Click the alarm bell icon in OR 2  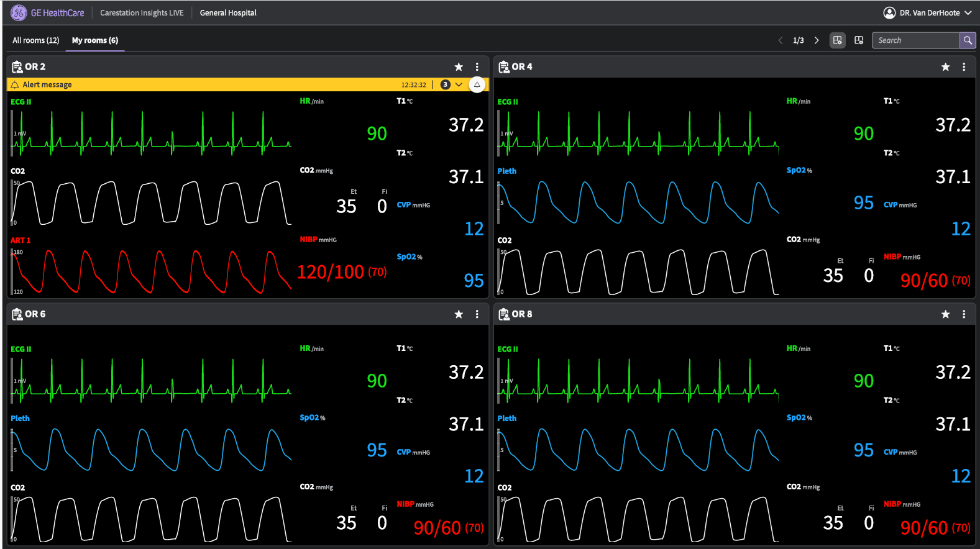coord(477,84)
